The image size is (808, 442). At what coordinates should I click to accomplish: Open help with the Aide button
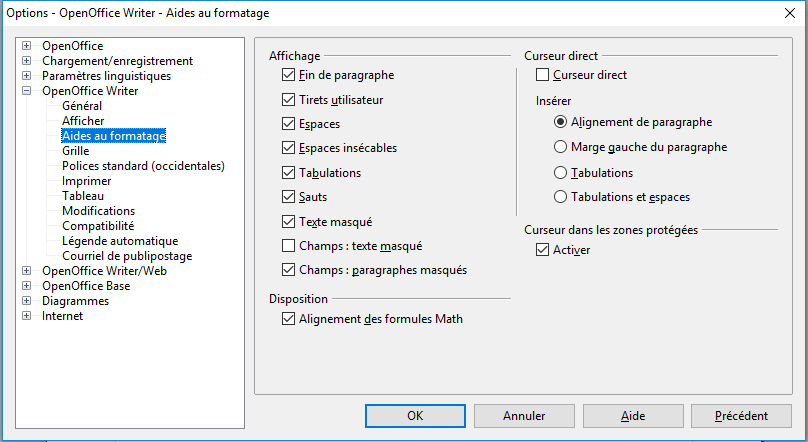coord(633,416)
